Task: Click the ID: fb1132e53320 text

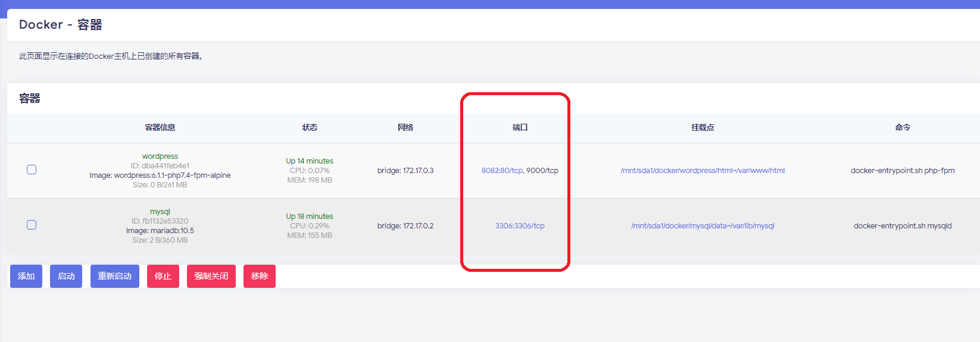Action: click(160, 221)
